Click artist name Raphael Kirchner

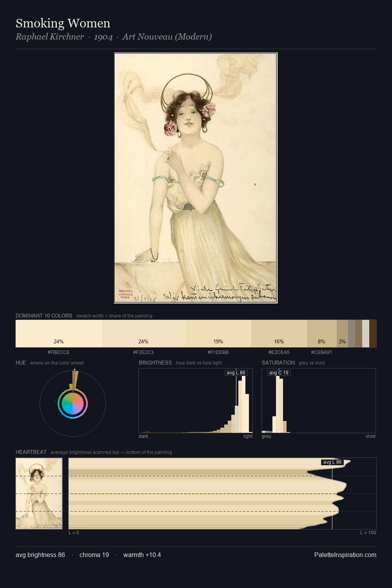pyautogui.click(x=50, y=37)
